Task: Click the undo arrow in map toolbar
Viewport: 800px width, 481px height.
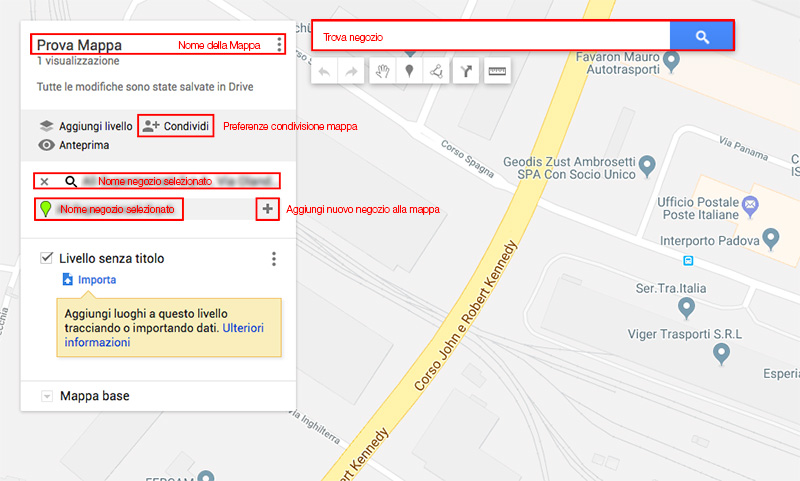Action: click(x=324, y=71)
